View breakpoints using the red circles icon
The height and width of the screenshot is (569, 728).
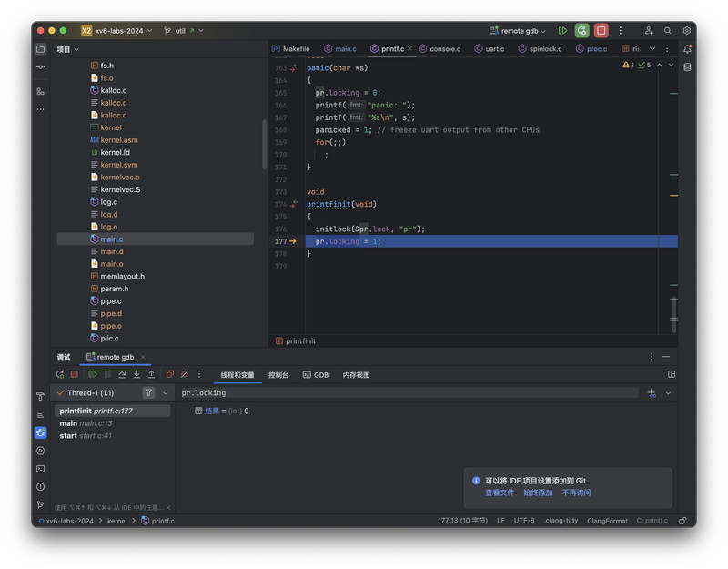pyautogui.click(x=170, y=374)
